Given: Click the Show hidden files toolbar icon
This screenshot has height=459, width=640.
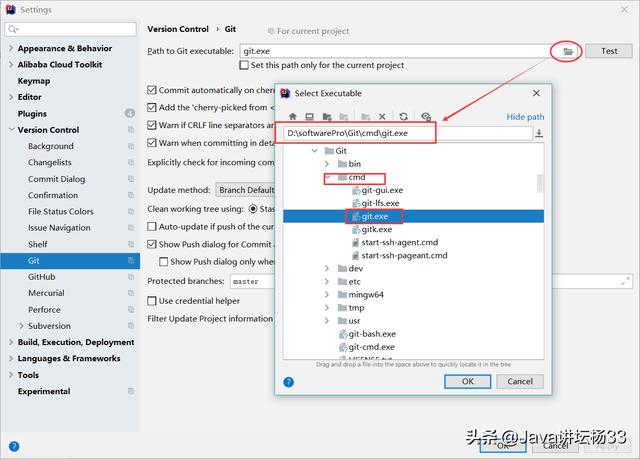Looking at the screenshot, I should [426, 117].
